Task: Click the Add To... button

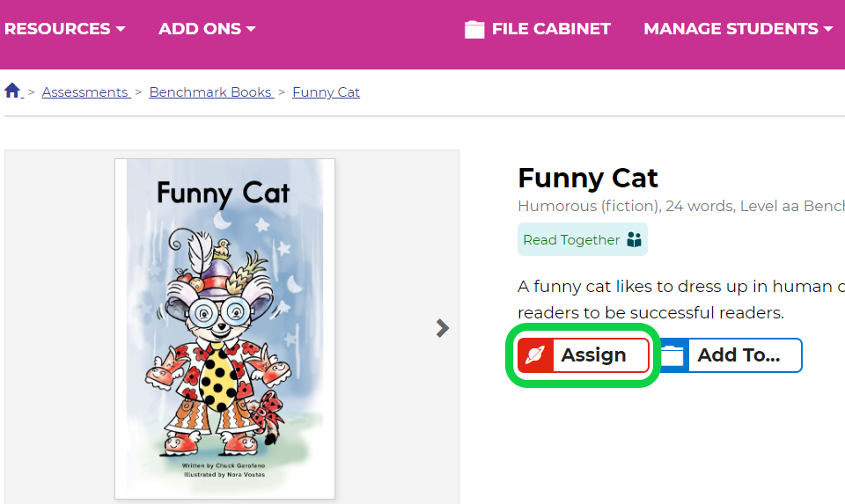Action: [731, 355]
